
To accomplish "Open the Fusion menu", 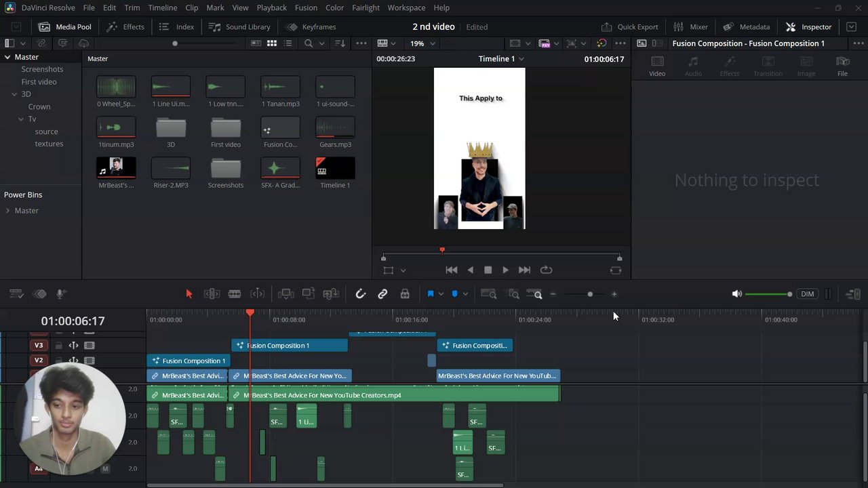I will click(306, 7).
